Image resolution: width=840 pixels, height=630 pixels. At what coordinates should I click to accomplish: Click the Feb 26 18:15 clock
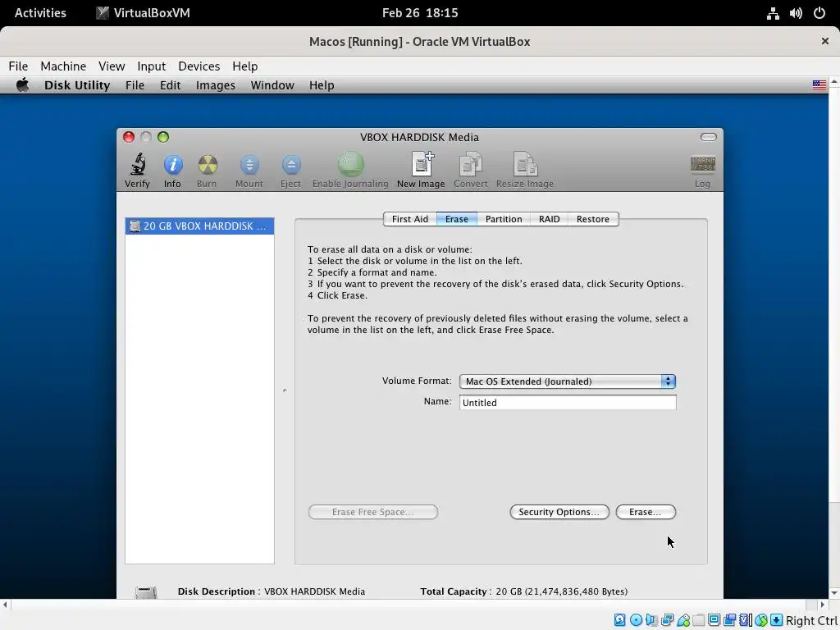pos(420,13)
